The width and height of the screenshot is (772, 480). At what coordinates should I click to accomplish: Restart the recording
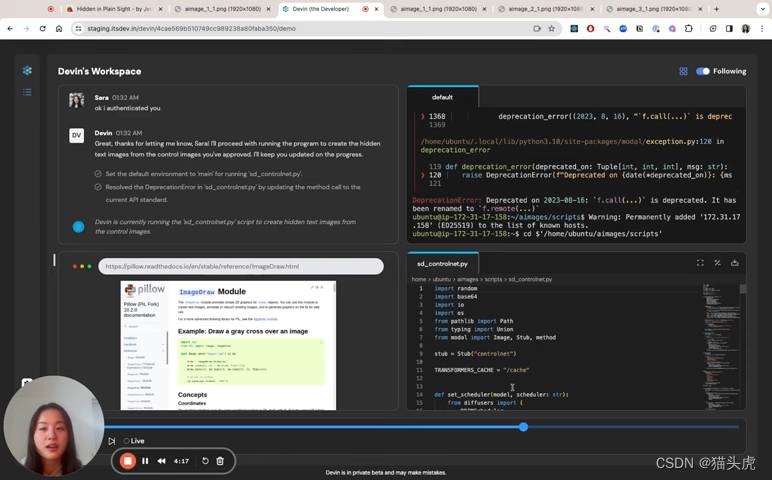tap(205, 461)
